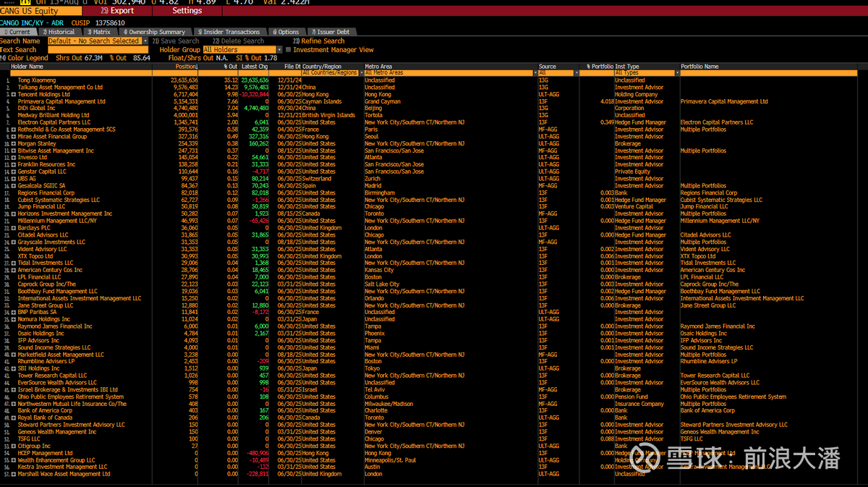This screenshot has width=868, height=487.
Task: Click plus icon beside Mirae Asset Financial Group
Action: [x=13, y=137]
